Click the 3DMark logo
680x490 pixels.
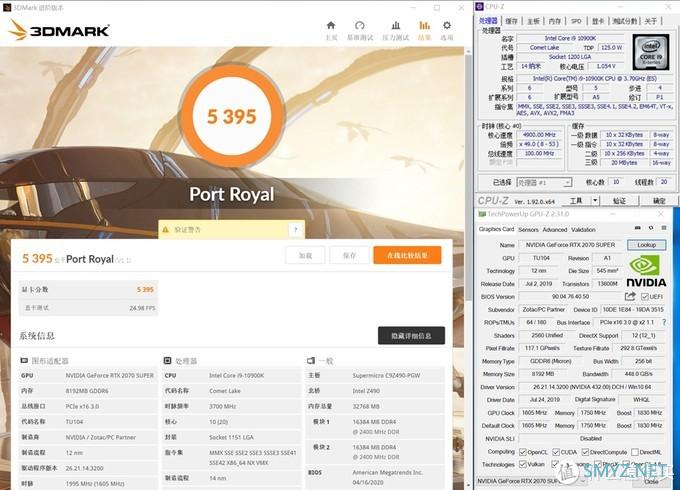pos(59,30)
